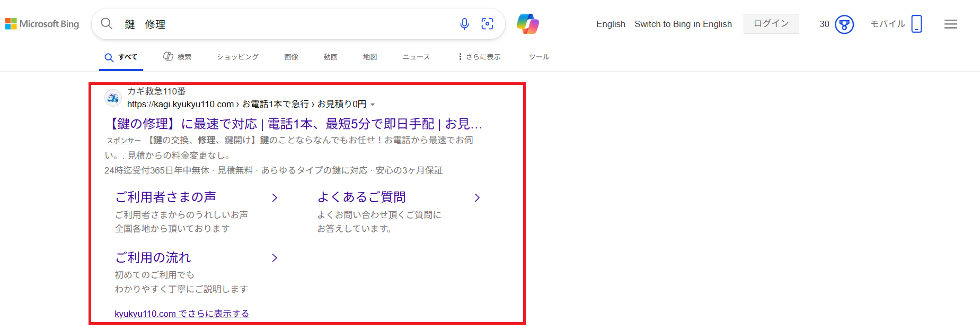Open ご利用者さまの声 sitelink

165,197
